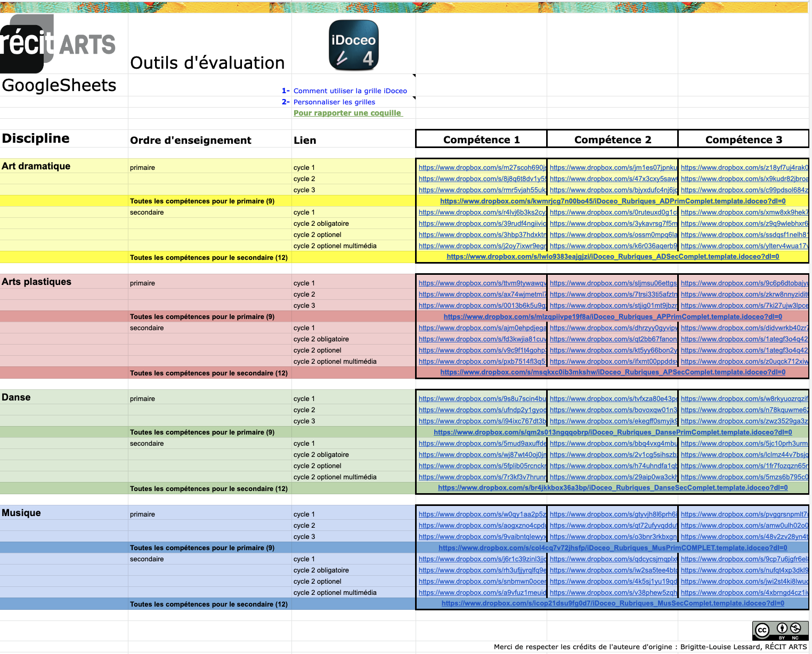Open Art dramatique secondaire complete template link
812x654 pixels.
click(613, 257)
